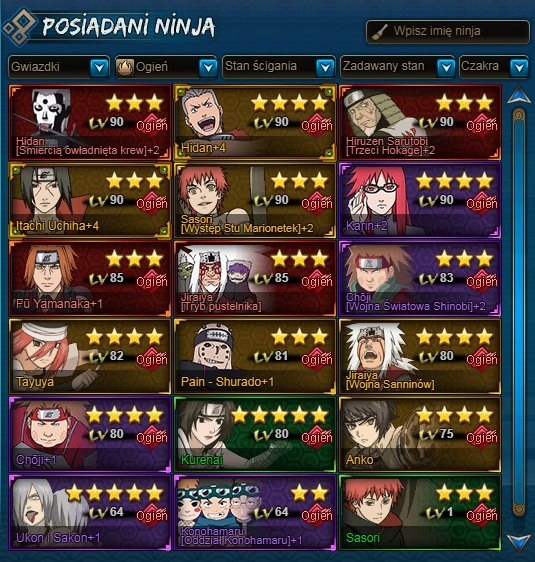Click the fire element icon beside Ogień filter
Image resolution: width=535 pixels, height=562 pixels.
pos(125,67)
